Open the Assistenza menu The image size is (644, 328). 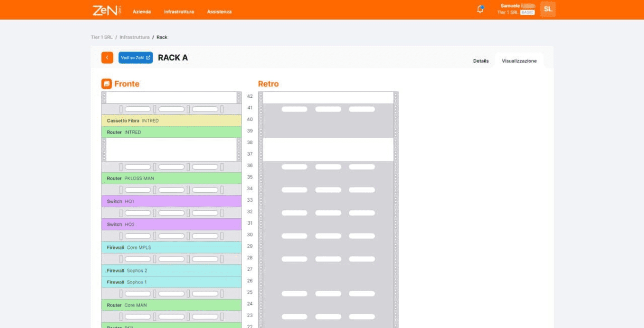pyautogui.click(x=219, y=12)
